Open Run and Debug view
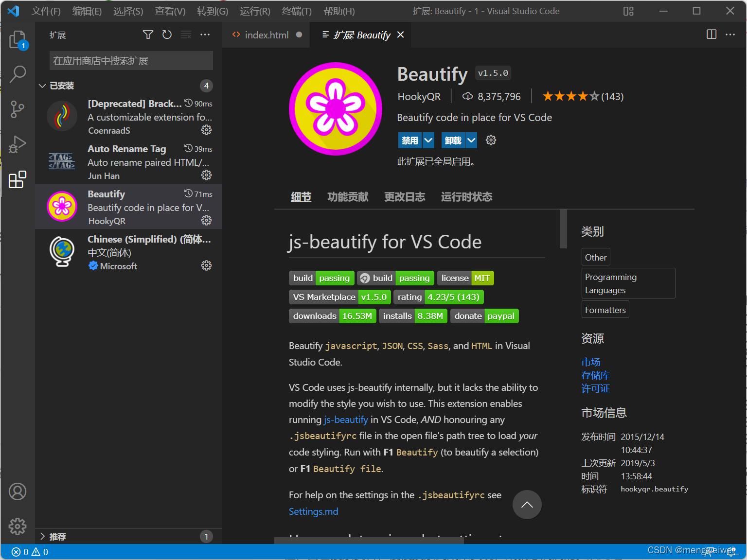 click(18, 144)
